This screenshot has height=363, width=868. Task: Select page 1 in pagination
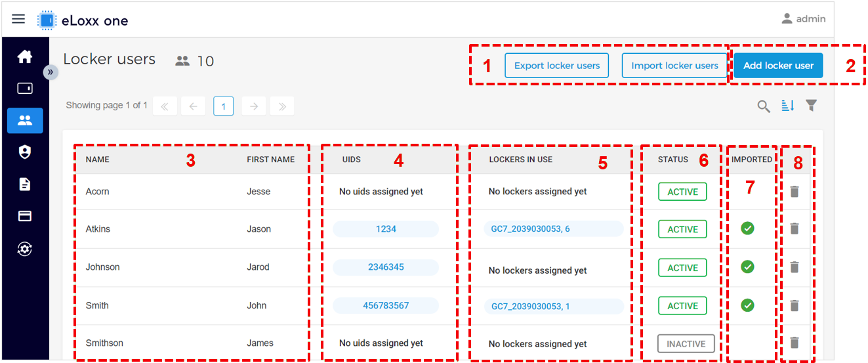[x=224, y=106]
